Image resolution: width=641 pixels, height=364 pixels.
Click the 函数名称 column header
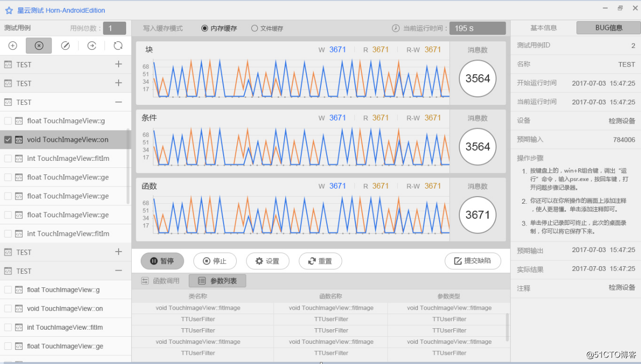pyautogui.click(x=331, y=296)
